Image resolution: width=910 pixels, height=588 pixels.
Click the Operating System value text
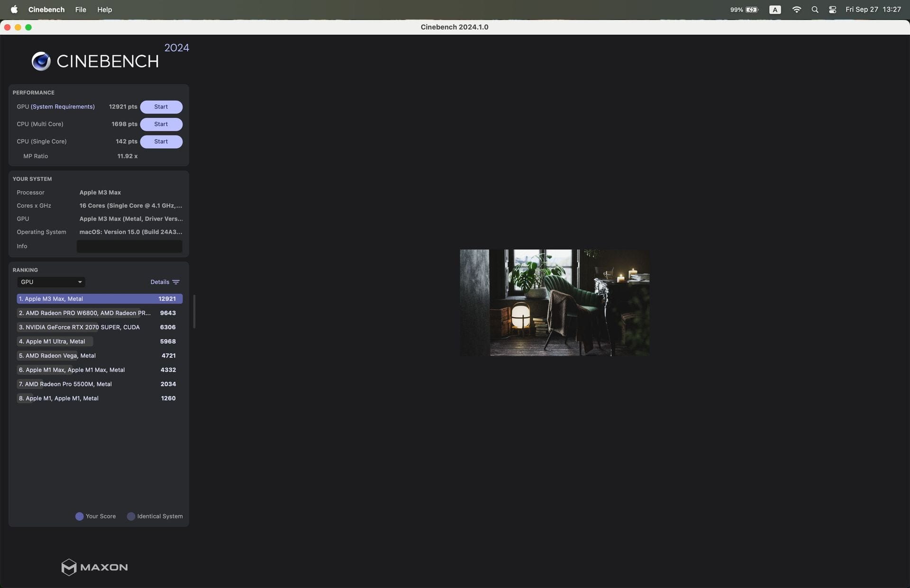(x=131, y=232)
